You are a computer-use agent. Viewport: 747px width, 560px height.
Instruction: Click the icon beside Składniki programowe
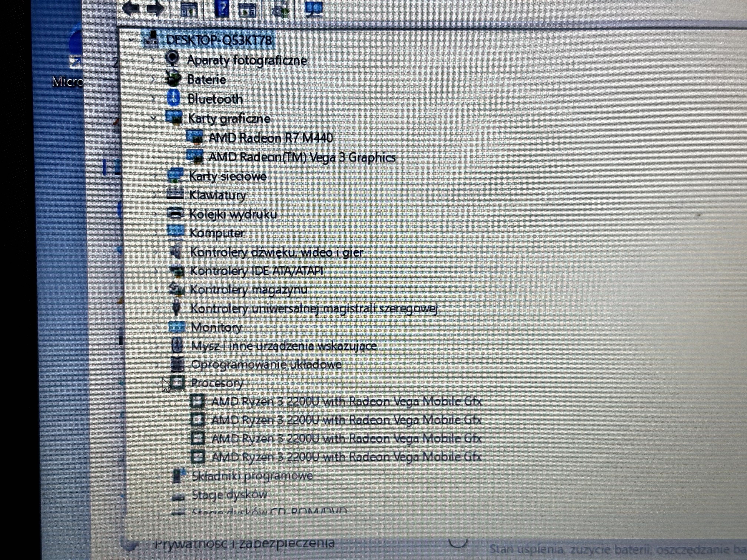tap(179, 476)
